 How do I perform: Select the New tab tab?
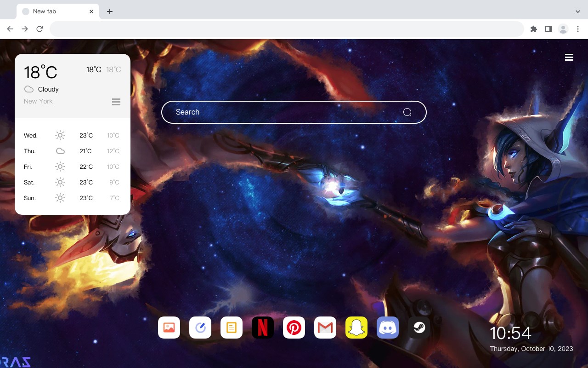tap(57, 11)
